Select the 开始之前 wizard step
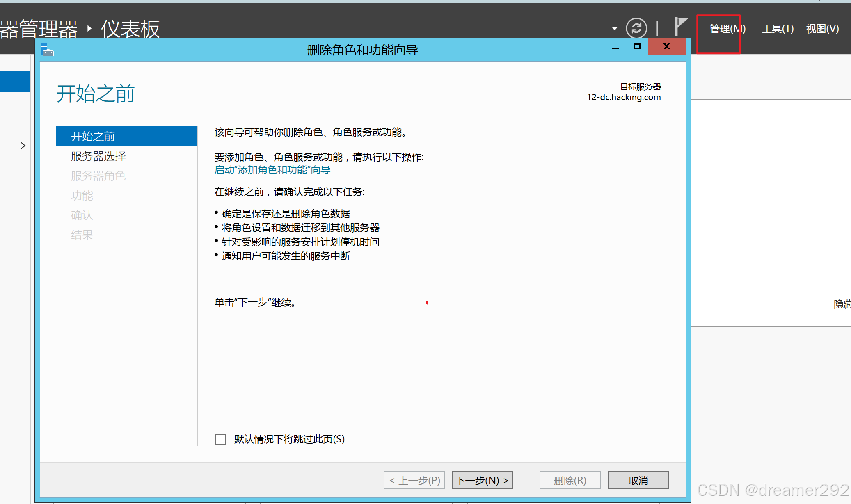This screenshot has width=851, height=504. coord(126,136)
